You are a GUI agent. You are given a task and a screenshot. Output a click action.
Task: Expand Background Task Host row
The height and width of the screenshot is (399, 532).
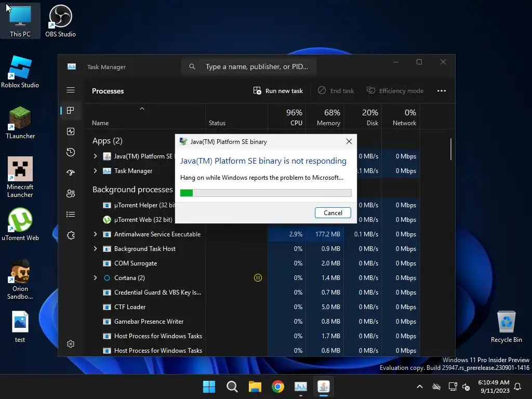point(96,249)
